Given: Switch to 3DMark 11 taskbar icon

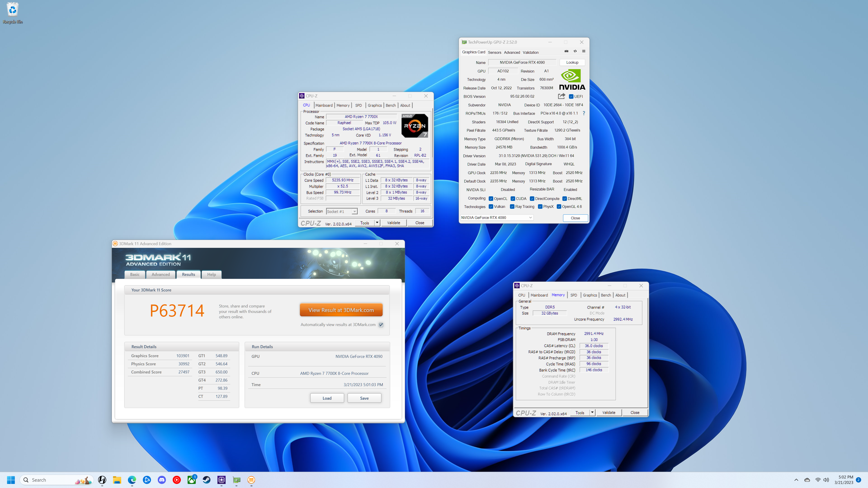Looking at the screenshot, I should pos(251,480).
